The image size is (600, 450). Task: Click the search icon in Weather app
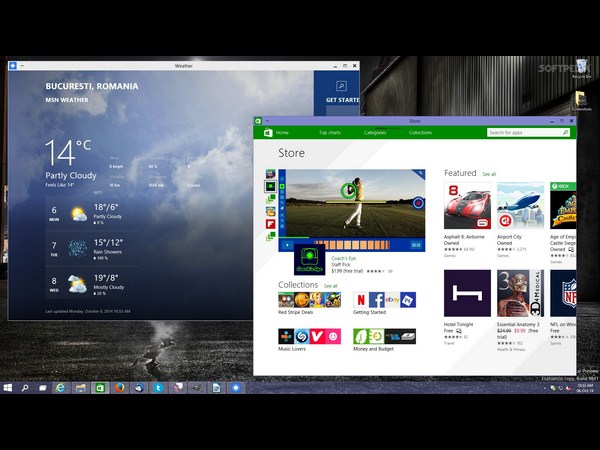(x=340, y=87)
